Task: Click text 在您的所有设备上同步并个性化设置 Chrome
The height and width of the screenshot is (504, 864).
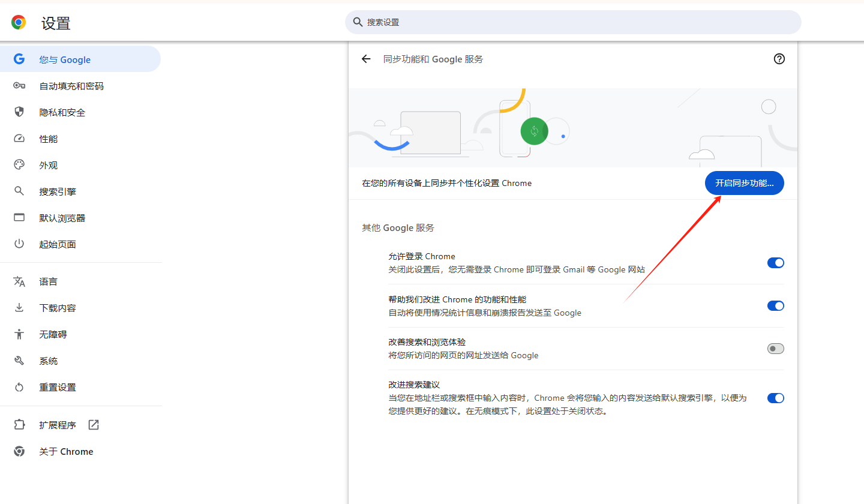Action: click(447, 183)
